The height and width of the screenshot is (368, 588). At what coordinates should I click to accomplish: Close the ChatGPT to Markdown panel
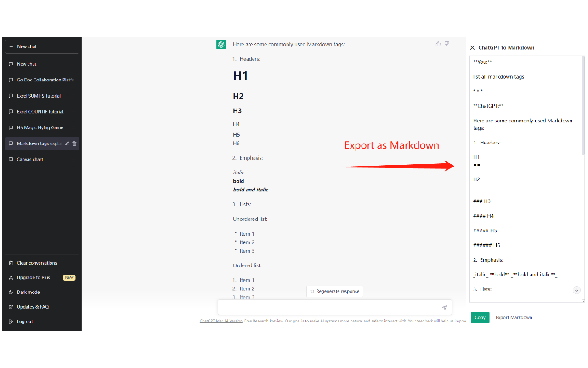(x=472, y=47)
